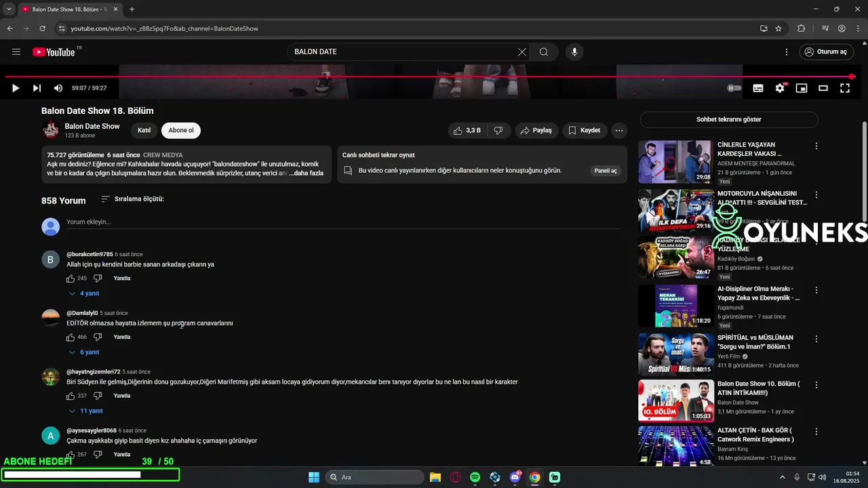Open options for MOTORCUYLA NİŞANLISINI video

click(816, 195)
